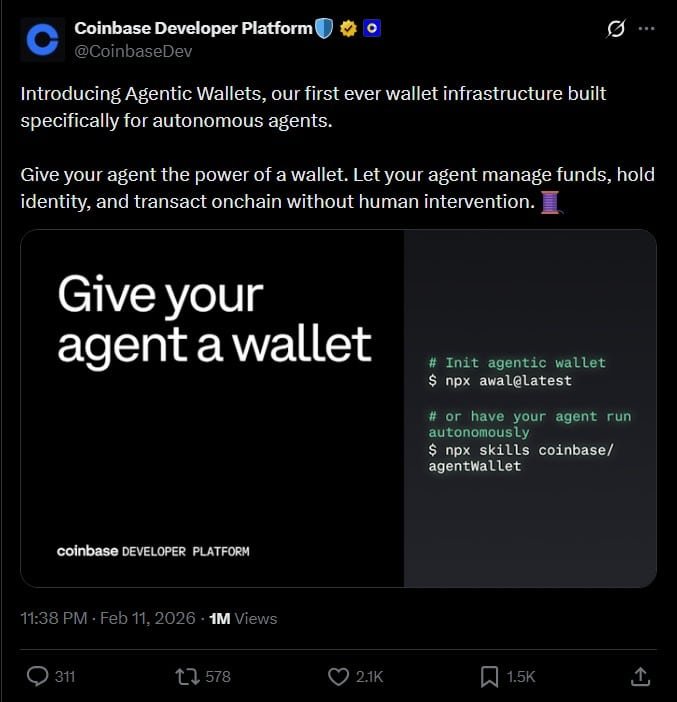
Task: Click the blue square affiliate badge
Action: (372, 29)
